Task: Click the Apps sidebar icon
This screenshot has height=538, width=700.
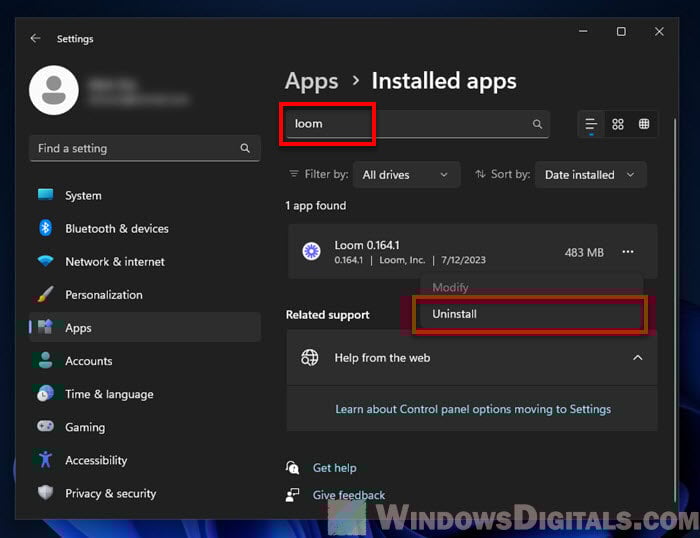Action: pos(46,327)
